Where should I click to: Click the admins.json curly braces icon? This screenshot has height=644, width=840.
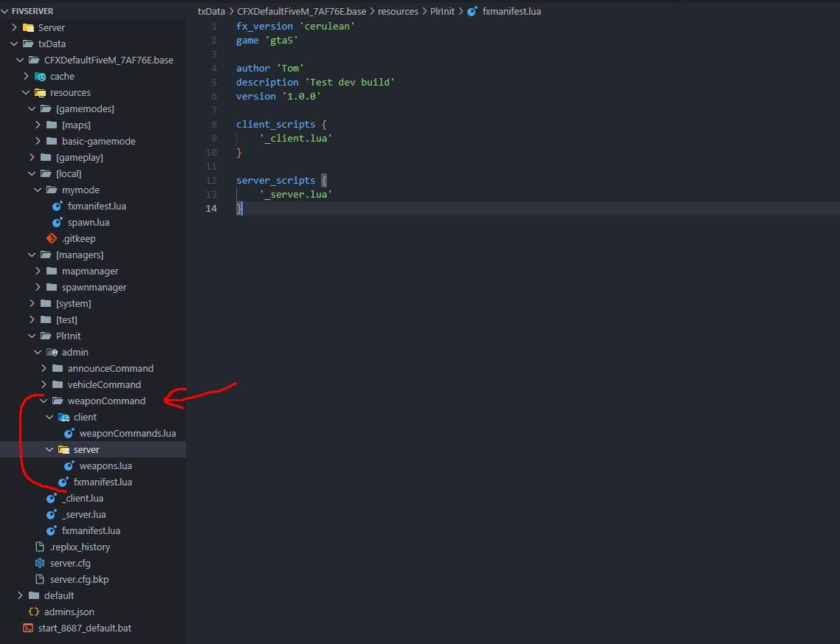click(x=34, y=612)
